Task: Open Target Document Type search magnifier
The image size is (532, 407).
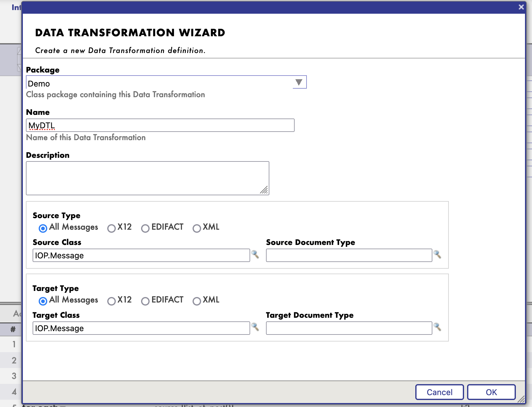Action: 437,327
